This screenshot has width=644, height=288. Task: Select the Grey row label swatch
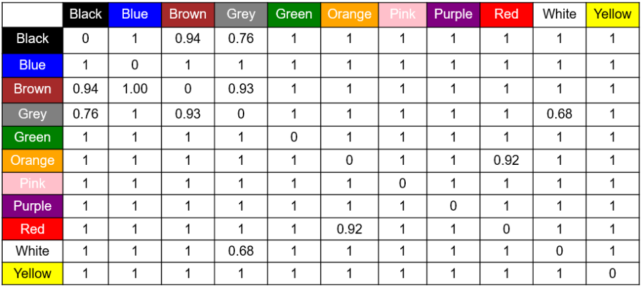pyautogui.click(x=32, y=114)
